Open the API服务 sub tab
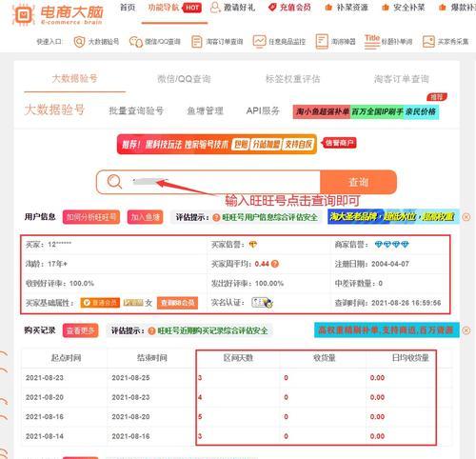 263,110
